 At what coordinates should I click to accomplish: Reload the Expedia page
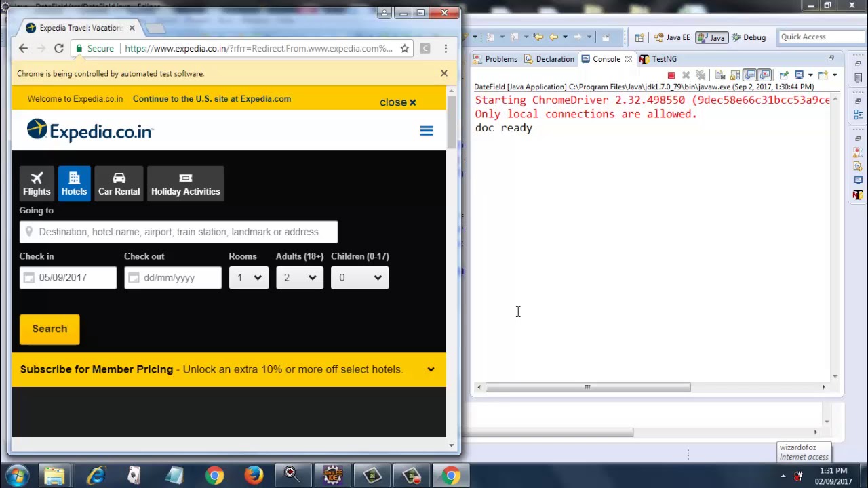tap(59, 48)
